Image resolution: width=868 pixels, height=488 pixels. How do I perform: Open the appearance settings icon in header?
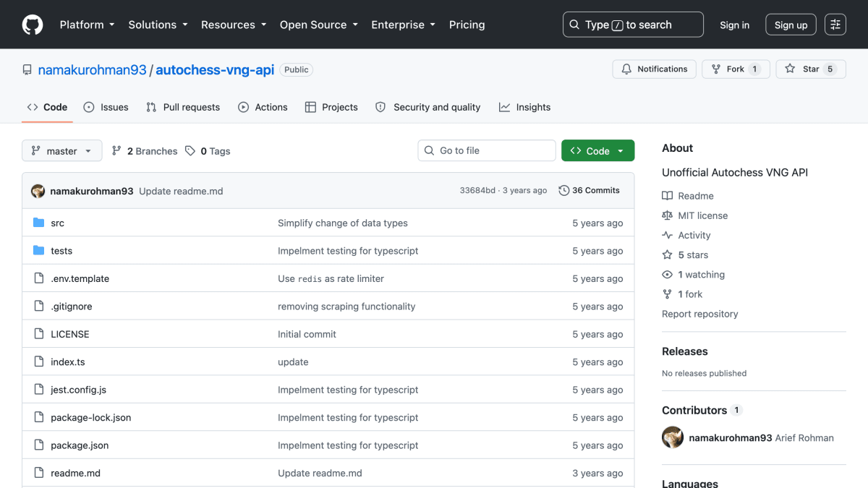pos(835,25)
